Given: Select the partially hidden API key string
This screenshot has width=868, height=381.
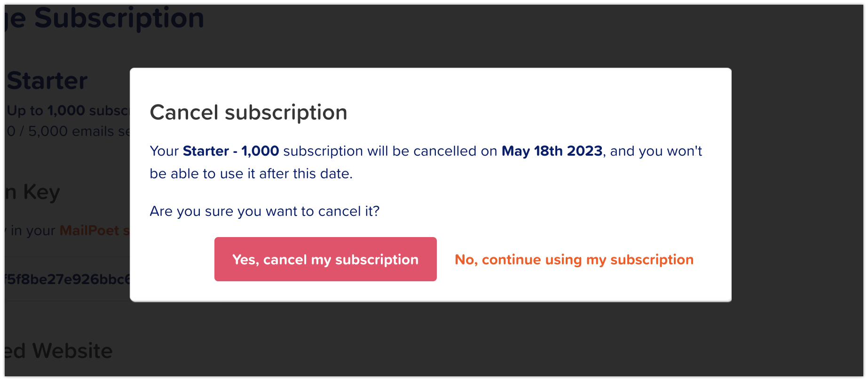Looking at the screenshot, I should point(67,279).
